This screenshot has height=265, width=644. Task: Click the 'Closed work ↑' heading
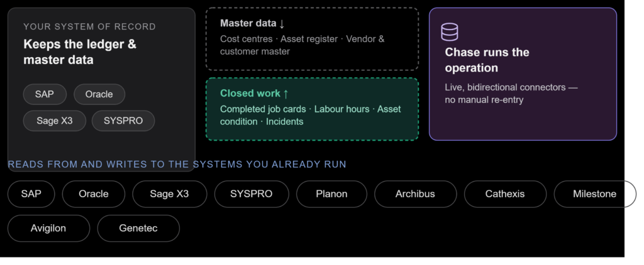tap(254, 93)
